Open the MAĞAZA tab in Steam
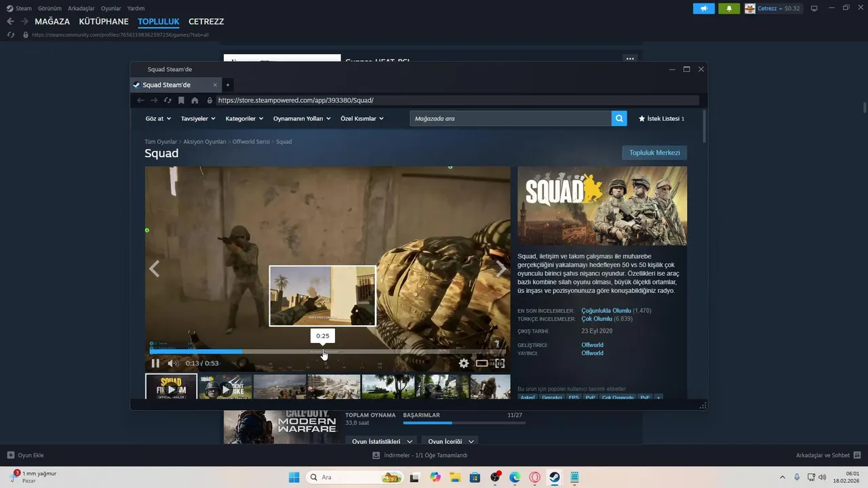The width and height of the screenshot is (868, 488). pos(52,22)
